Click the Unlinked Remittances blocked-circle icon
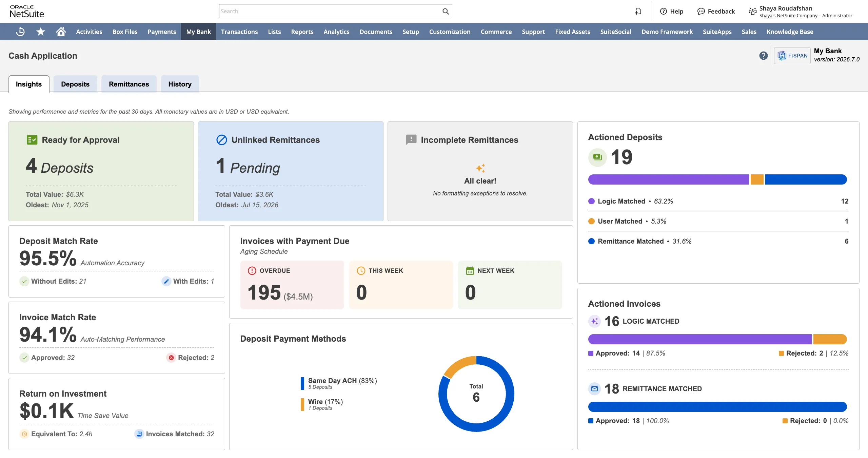The height and width of the screenshot is (458, 868). [221, 140]
